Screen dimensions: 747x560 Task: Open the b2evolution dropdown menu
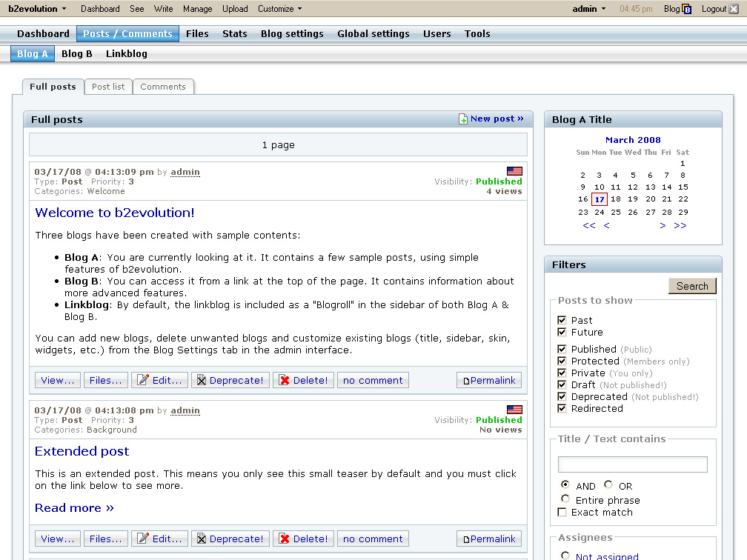point(37,9)
